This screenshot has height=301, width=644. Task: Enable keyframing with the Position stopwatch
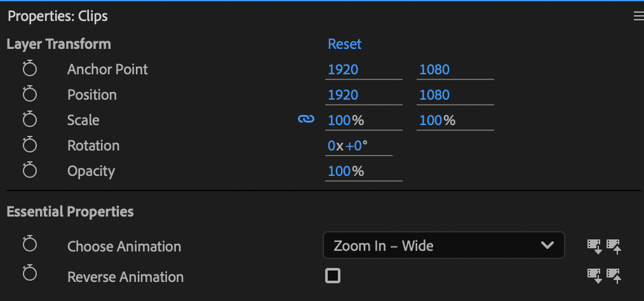point(29,95)
